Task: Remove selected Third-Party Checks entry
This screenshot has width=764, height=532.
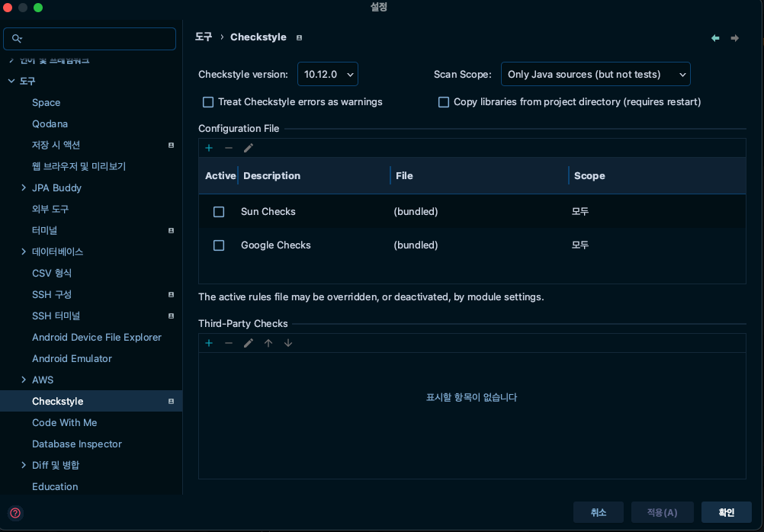Action: [x=229, y=343]
